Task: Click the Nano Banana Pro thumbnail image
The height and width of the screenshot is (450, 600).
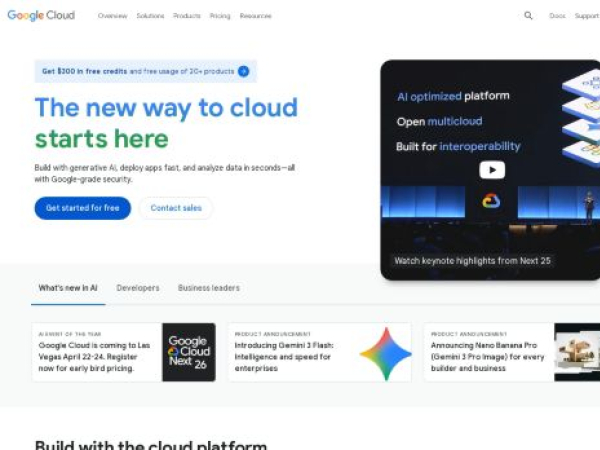Action: pyautogui.click(x=577, y=352)
